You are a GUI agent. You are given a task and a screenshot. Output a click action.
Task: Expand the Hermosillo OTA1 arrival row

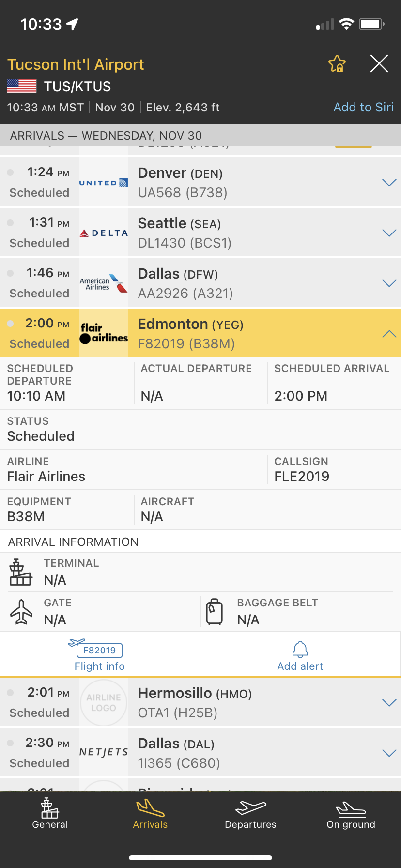(389, 703)
